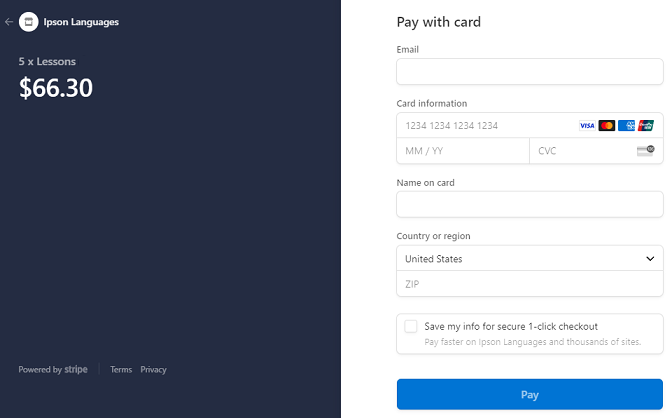Click the American Express icon

(626, 126)
